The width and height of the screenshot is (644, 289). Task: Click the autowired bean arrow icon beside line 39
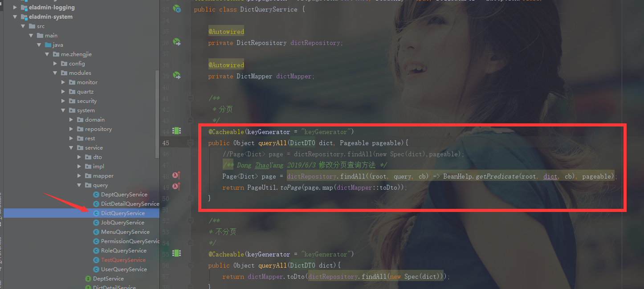click(x=177, y=76)
